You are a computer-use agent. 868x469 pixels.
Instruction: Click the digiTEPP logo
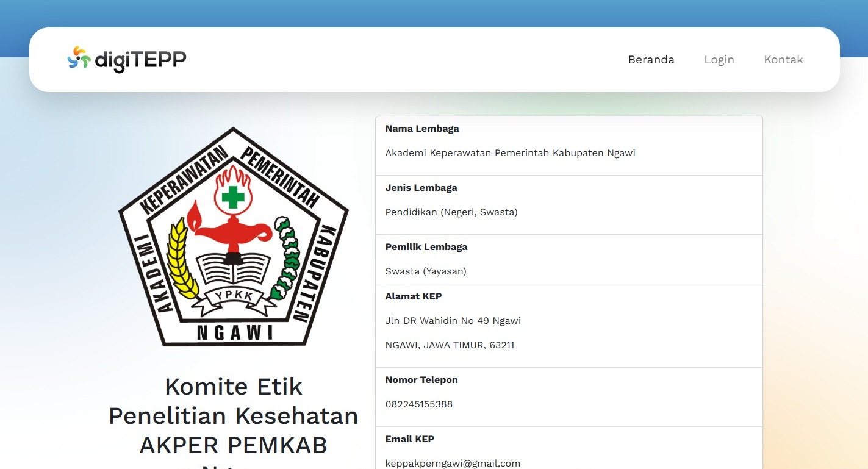pyautogui.click(x=127, y=60)
